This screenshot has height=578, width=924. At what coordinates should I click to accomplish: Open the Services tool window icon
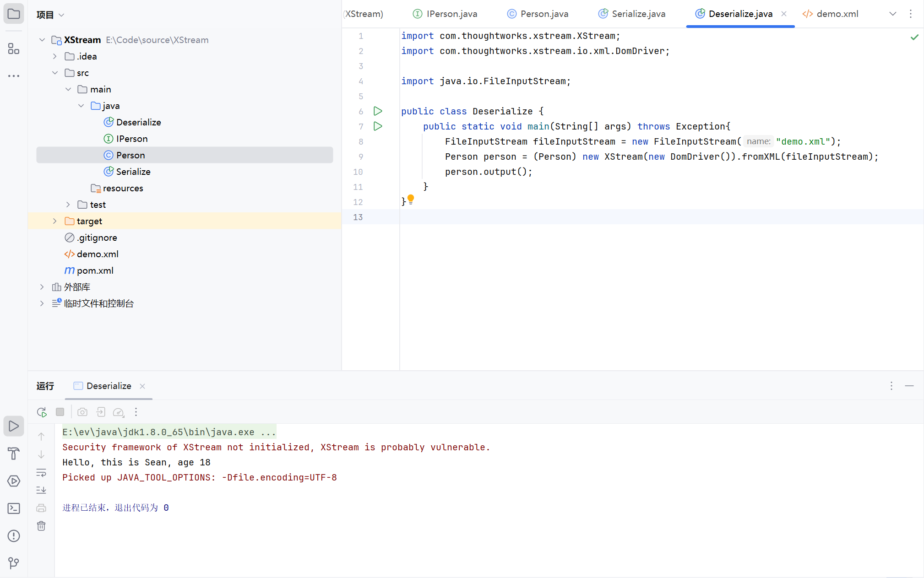[14, 481]
